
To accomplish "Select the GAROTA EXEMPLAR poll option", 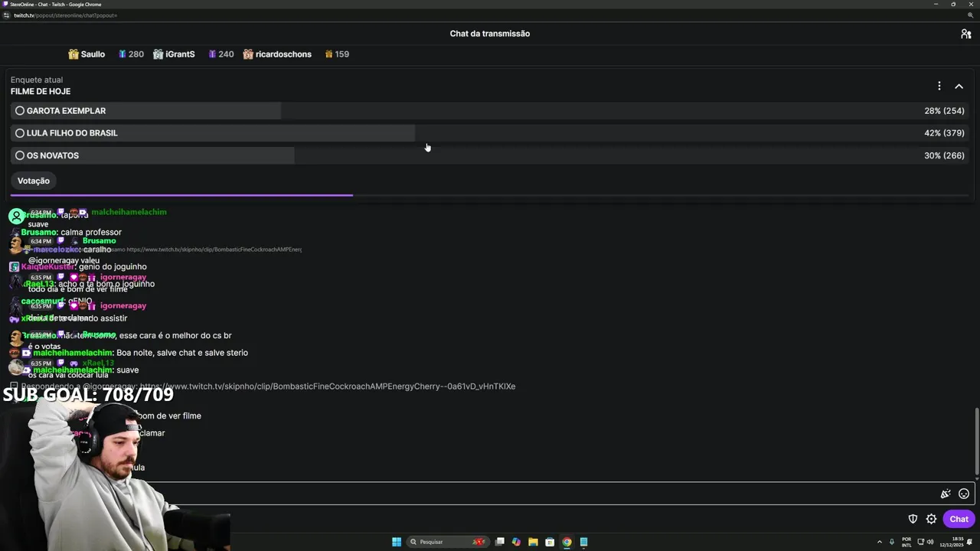I will click(492, 111).
